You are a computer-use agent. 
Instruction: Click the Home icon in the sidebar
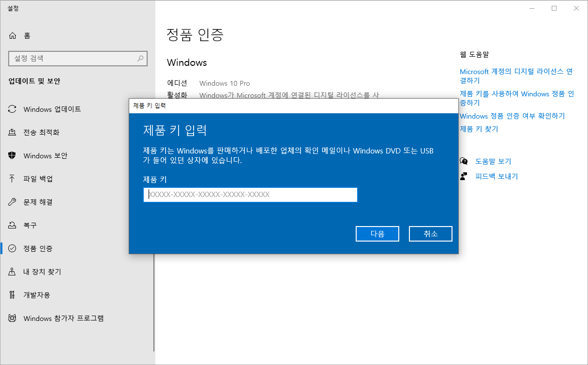[x=13, y=35]
